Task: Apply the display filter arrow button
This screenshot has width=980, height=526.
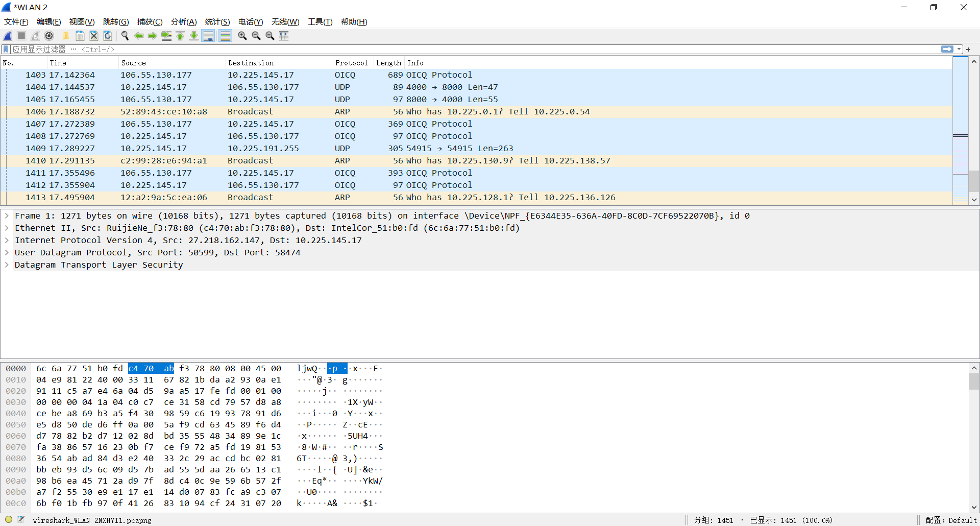Action: (947, 50)
